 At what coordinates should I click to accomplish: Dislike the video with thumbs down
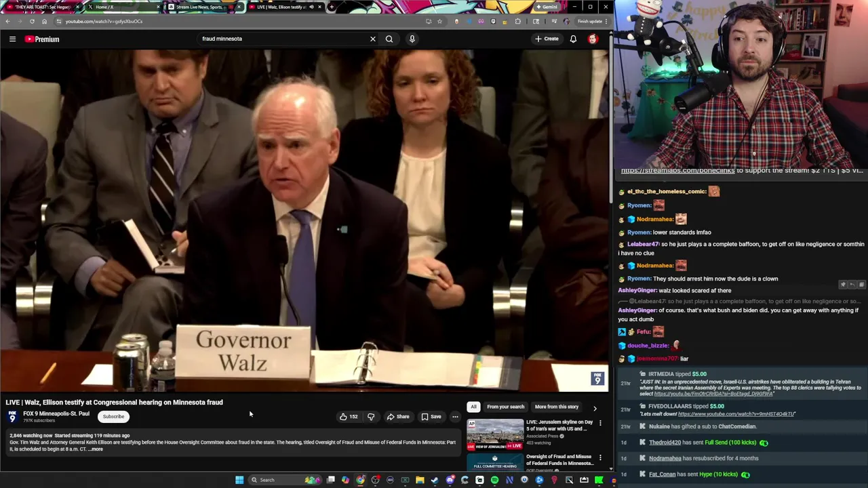coord(371,417)
